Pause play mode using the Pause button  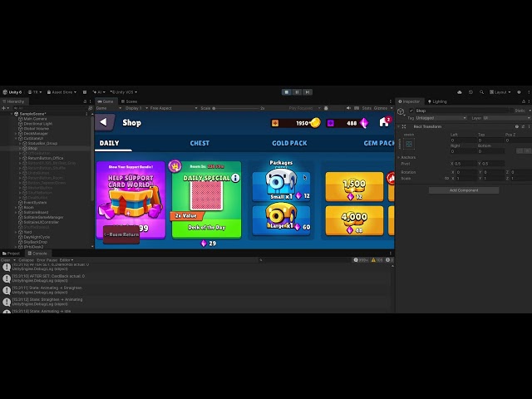tap(297, 92)
